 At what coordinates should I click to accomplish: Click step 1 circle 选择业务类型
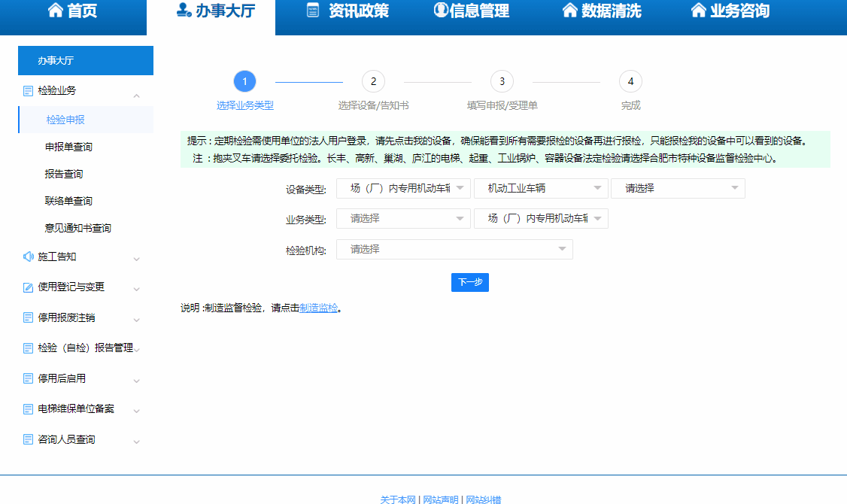pyautogui.click(x=244, y=81)
